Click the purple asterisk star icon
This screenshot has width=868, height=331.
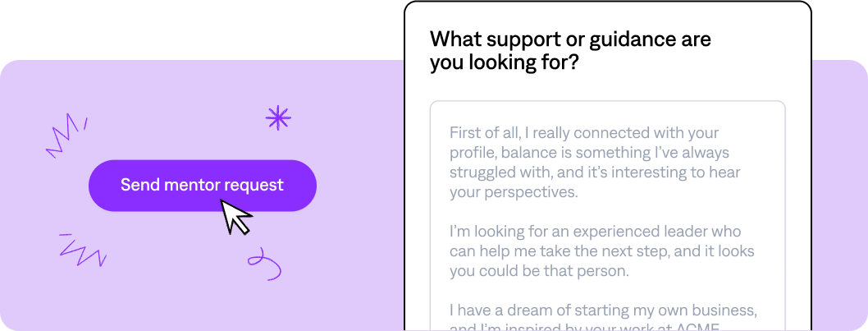click(x=278, y=118)
